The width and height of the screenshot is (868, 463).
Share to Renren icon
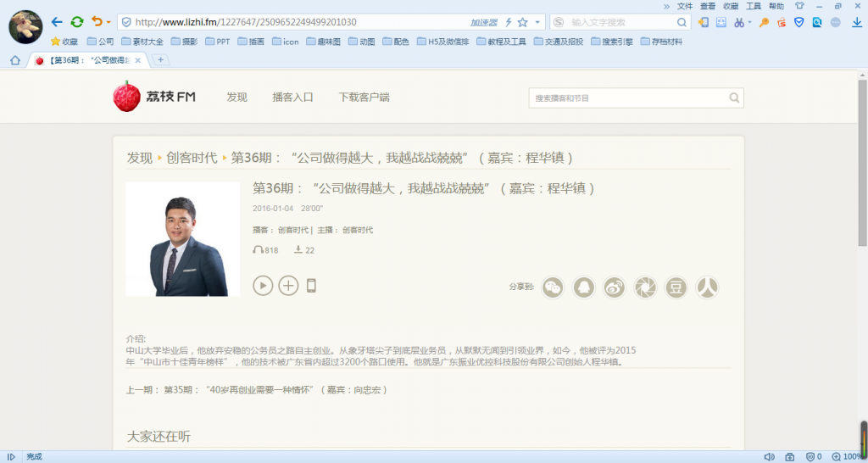[x=707, y=287]
